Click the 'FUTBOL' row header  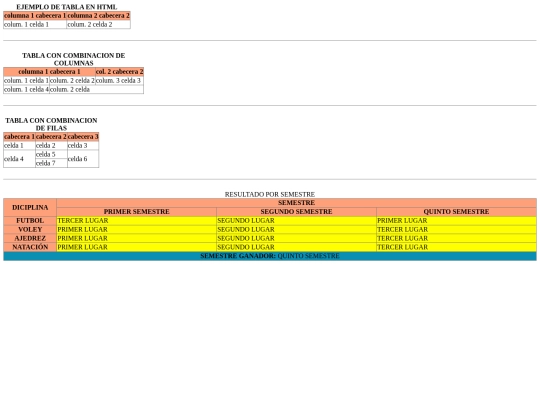30,221
